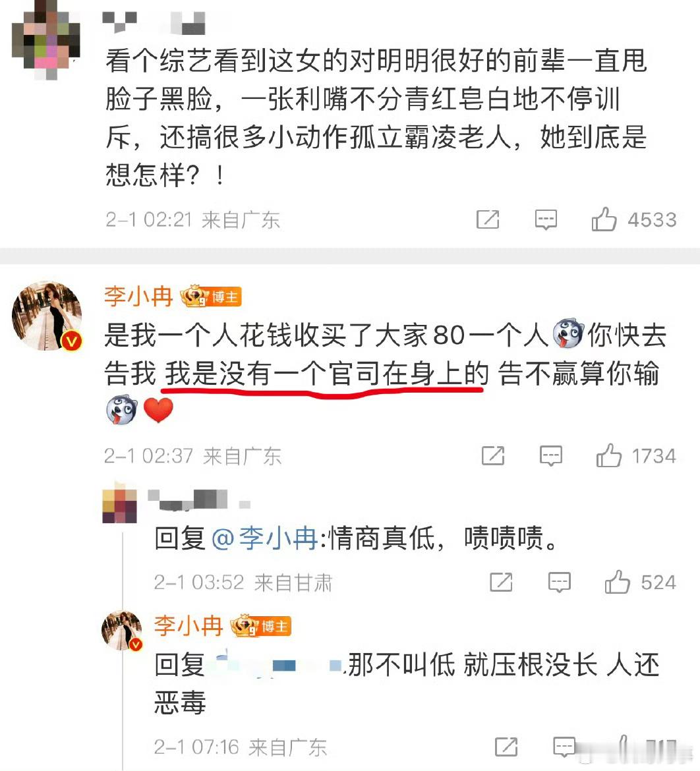Open 李小冉's small avatar in nested reply
700x771 pixels.
[x=122, y=631]
